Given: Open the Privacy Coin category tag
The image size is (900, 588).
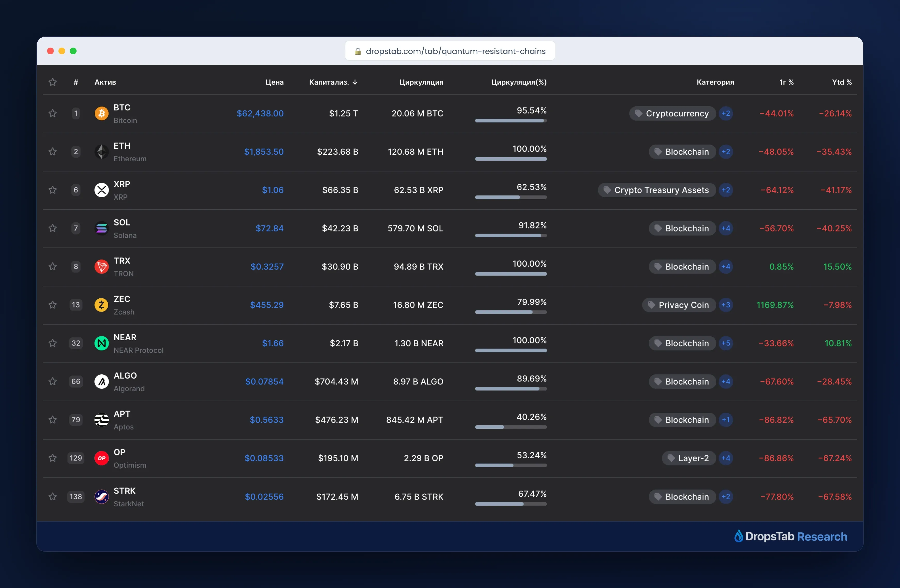Looking at the screenshot, I should click(679, 305).
